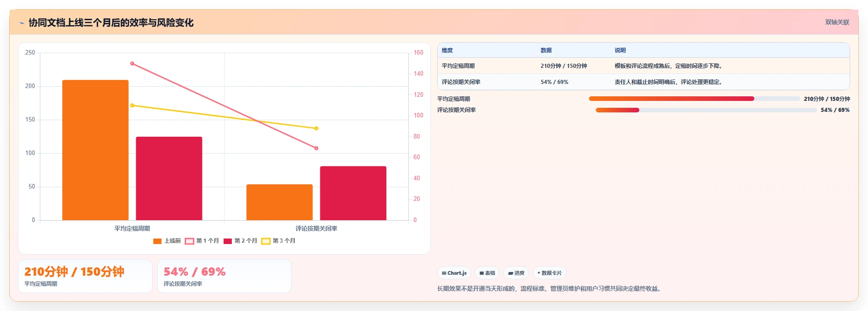Click the Chart.js tag chip
The height and width of the screenshot is (311, 868).
coord(454,273)
